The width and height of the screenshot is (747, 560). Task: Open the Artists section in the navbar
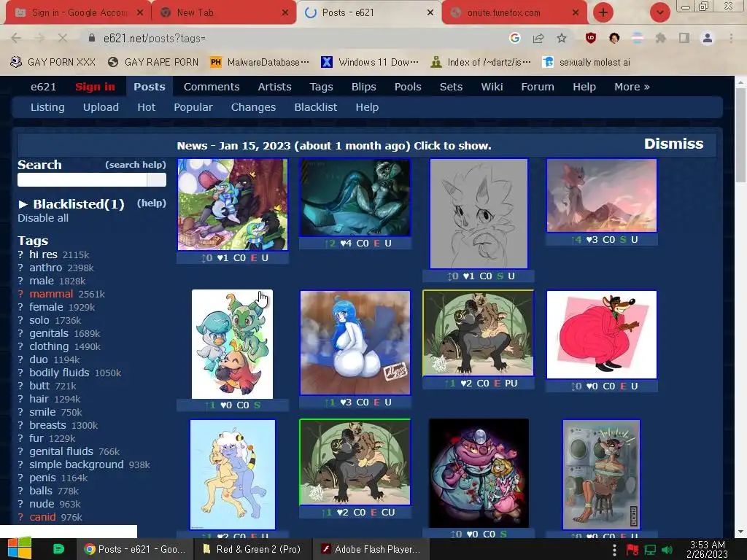tap(274, 87)
